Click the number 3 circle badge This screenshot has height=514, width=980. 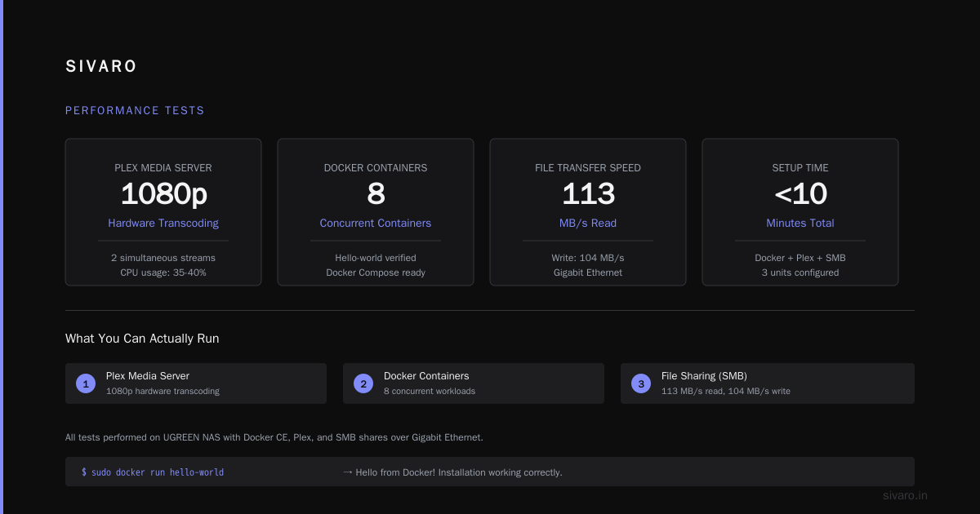[x=641, y=383]
